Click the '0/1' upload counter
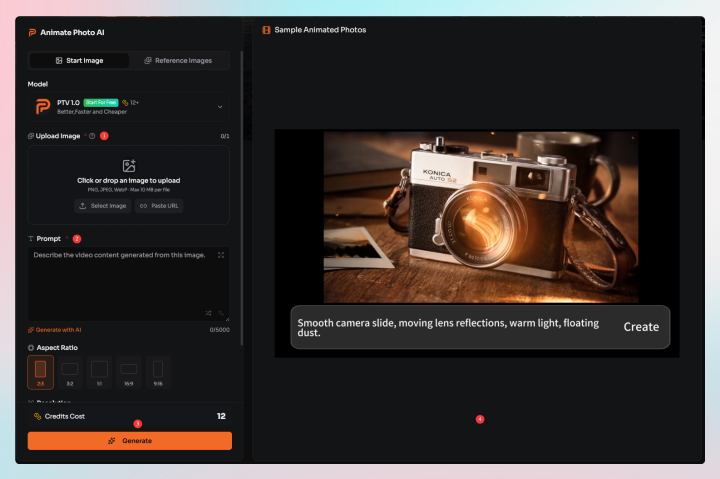This screenshot has width=720, height=479. tap(225, 136)
